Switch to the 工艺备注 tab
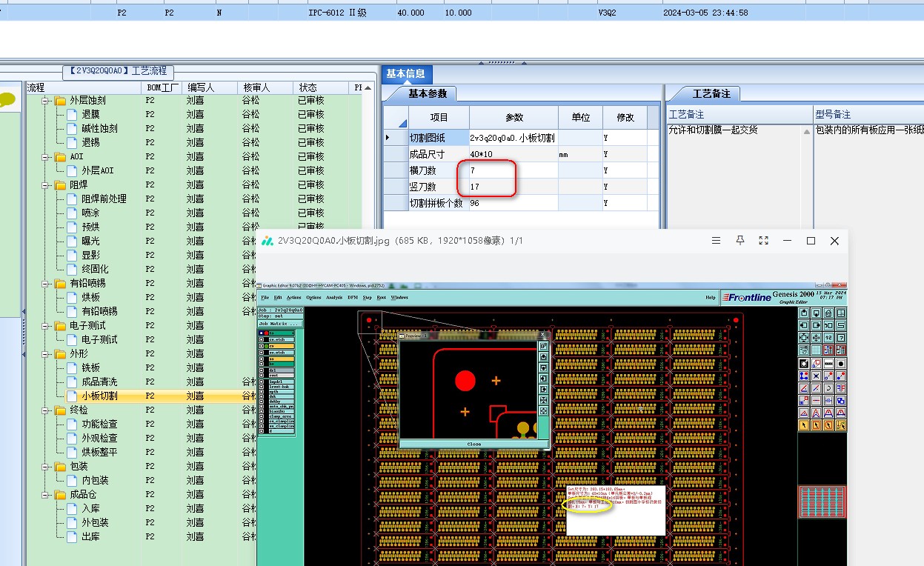Screen dimensions: 924x566 click(x=711, y=94)
